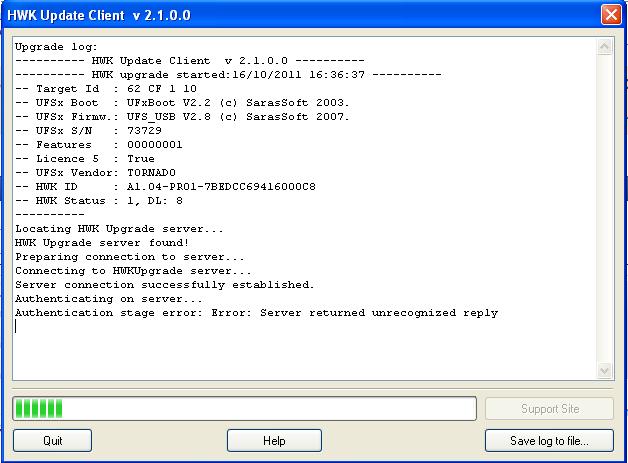Viewport: 628px width, 463px height.
Task: Click the window title 'HWK Update Client v 2.1.0.0'
Action: tap(99, 15)
